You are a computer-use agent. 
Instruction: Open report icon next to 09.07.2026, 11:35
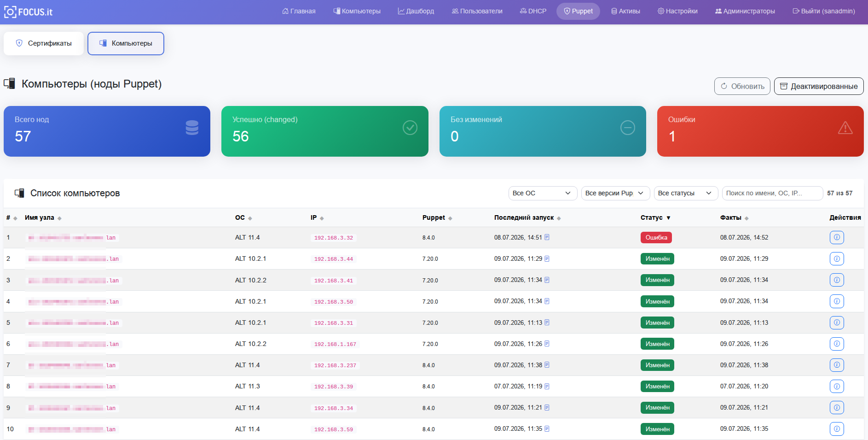547,428
